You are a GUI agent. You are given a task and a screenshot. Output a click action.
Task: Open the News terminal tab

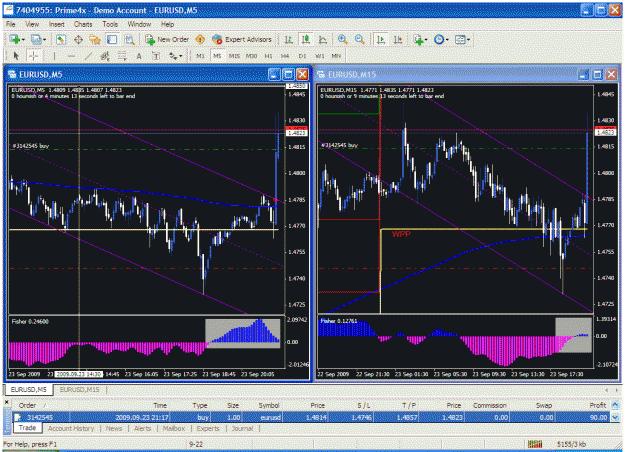point(114,428)
